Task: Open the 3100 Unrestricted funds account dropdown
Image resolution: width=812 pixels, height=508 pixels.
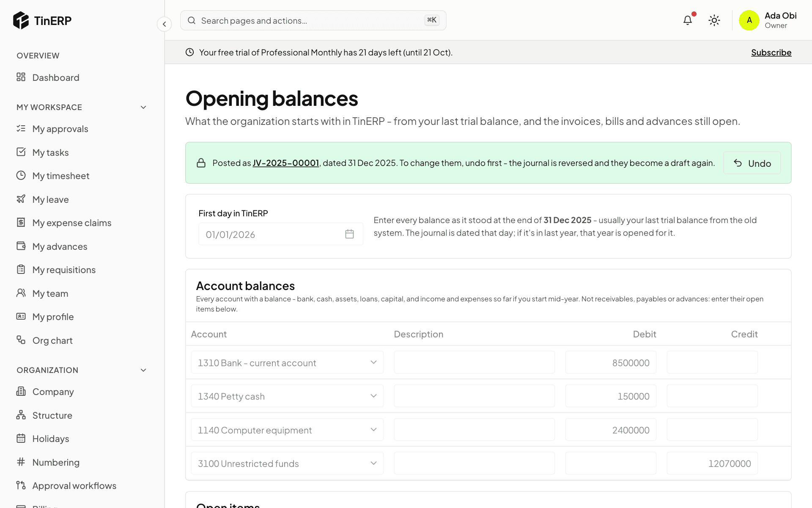Action: pos(287,463)
